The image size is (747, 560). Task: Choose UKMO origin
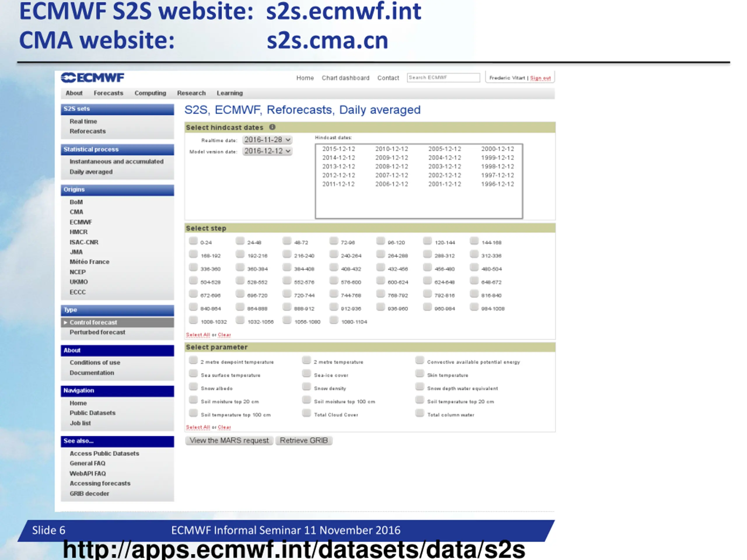[79, 282]
